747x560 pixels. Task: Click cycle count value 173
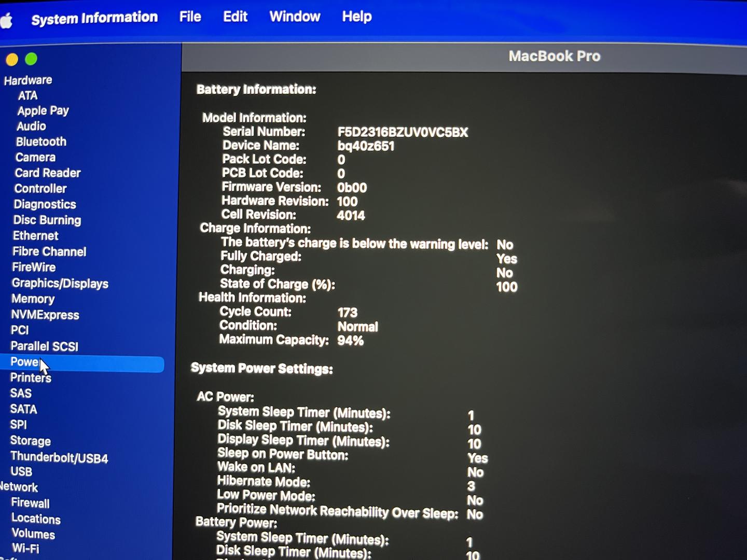pos(347,313)
